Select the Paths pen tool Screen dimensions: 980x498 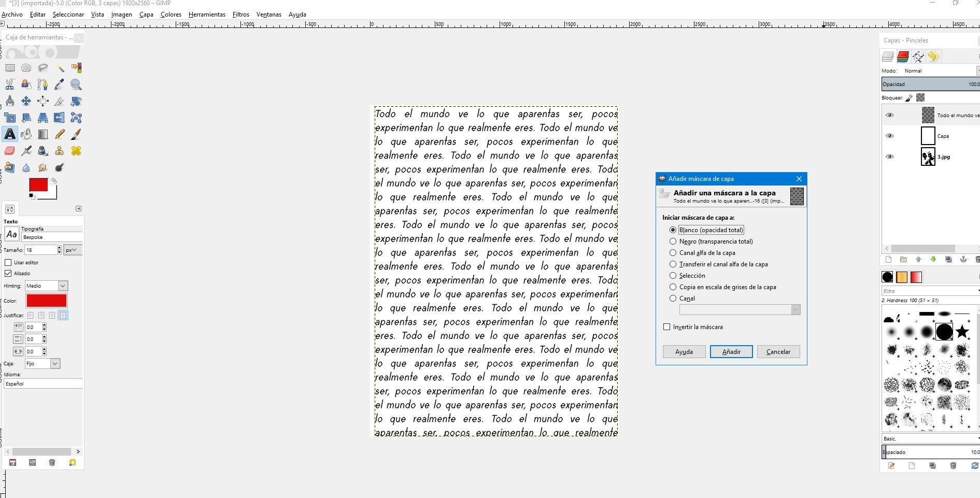point(43,84)
